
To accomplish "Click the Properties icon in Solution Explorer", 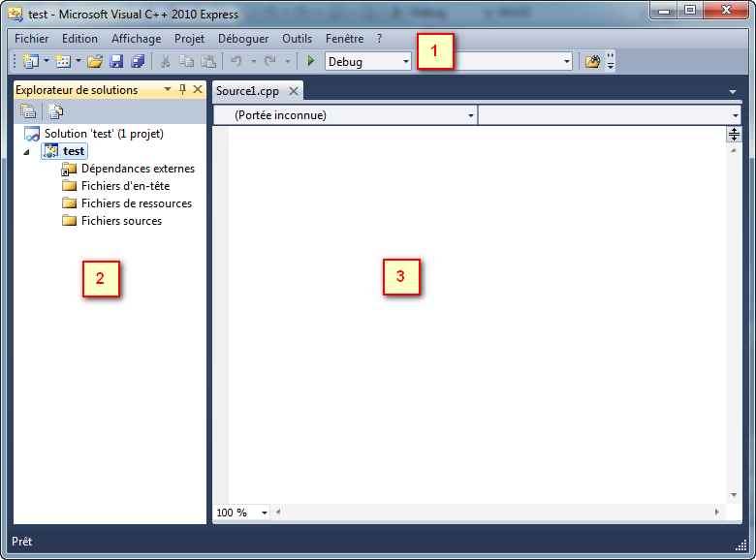I will tap(28, 111).
